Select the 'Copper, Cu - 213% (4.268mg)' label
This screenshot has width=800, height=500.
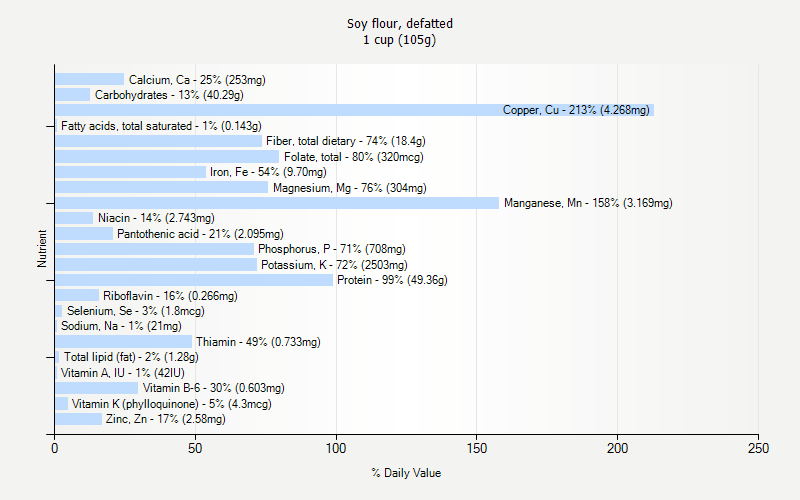[x=576, y=110]
